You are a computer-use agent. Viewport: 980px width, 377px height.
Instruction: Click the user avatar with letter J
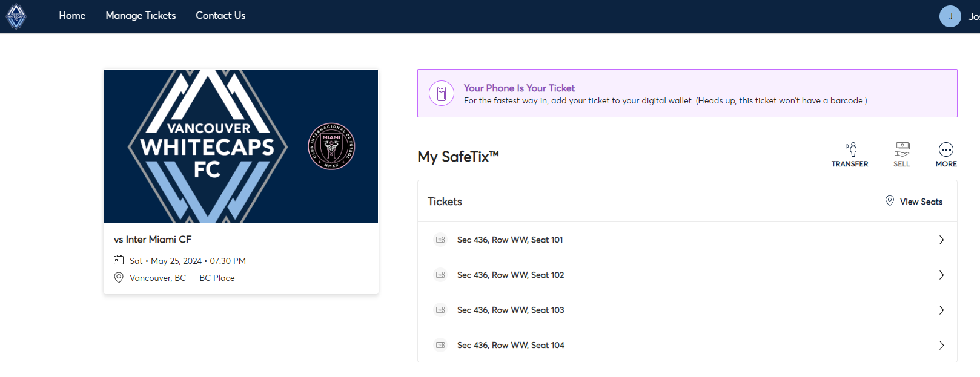coord(950,16)
